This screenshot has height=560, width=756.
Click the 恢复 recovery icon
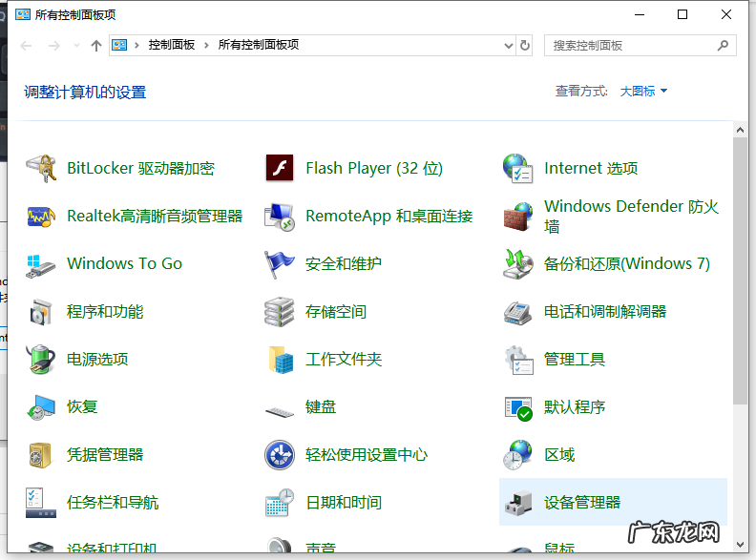[x=41, y=407]
